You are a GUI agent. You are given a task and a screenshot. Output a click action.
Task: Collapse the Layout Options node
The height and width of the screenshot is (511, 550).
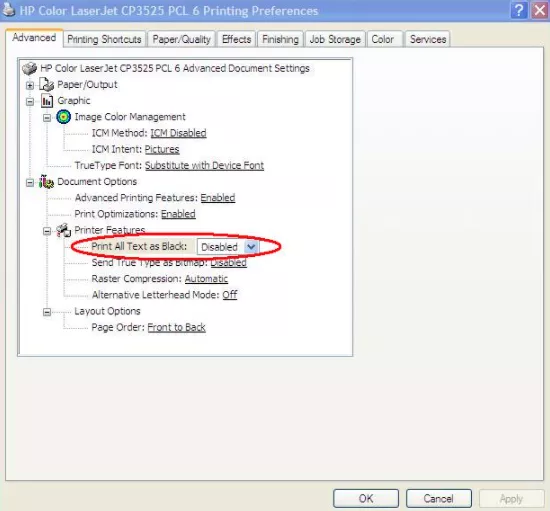(47, 312)
